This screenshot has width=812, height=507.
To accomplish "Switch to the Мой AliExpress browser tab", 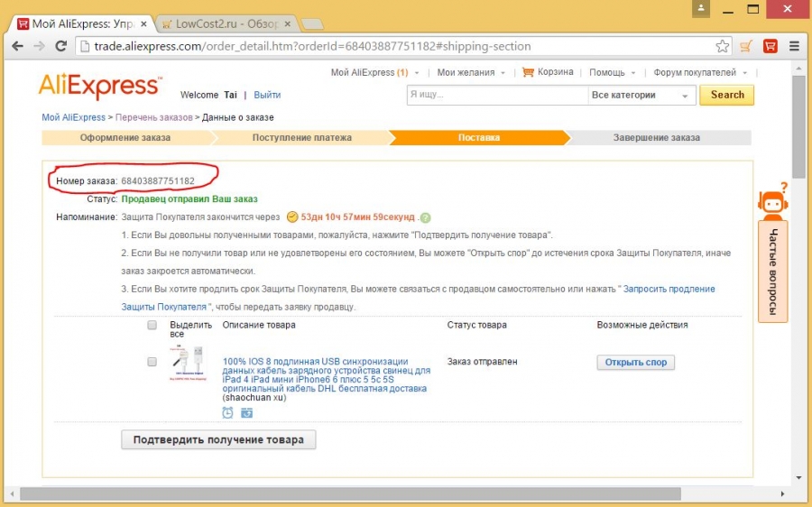I will pyautogui.click(x=83, y=23).
